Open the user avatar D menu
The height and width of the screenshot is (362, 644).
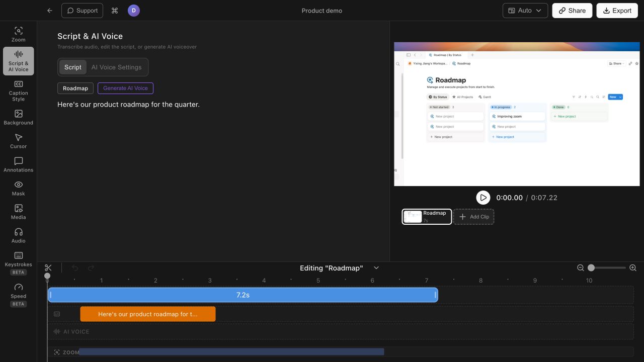[x=133, y=11]
